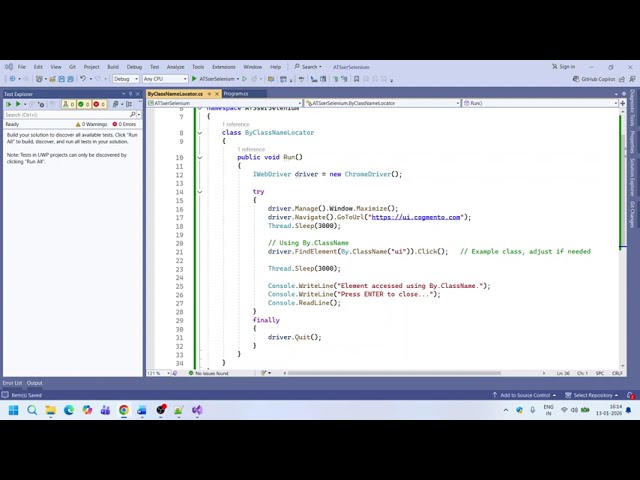
Task: Click the 0 Errors indicator
Action: pos(124,124)
